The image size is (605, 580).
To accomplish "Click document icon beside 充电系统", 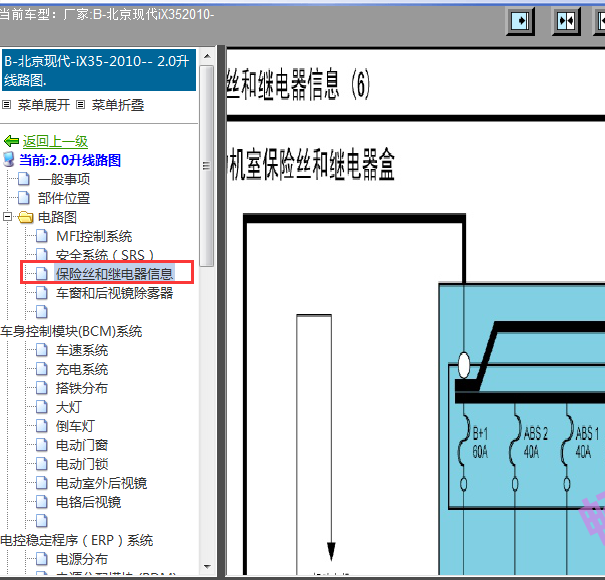I will (42, 369).
